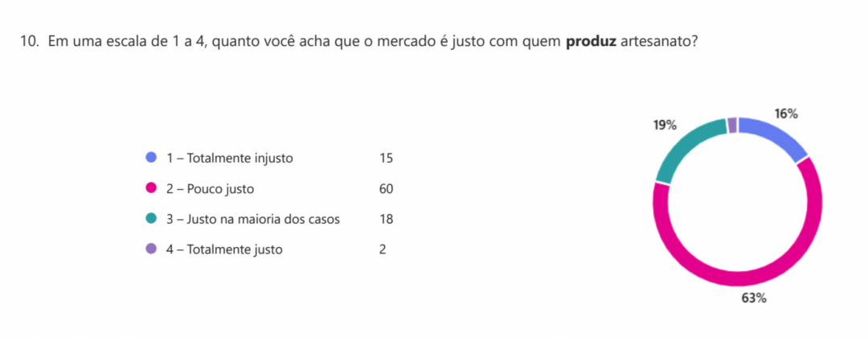
Task: Click the response count 2
Action: (383, 249)
